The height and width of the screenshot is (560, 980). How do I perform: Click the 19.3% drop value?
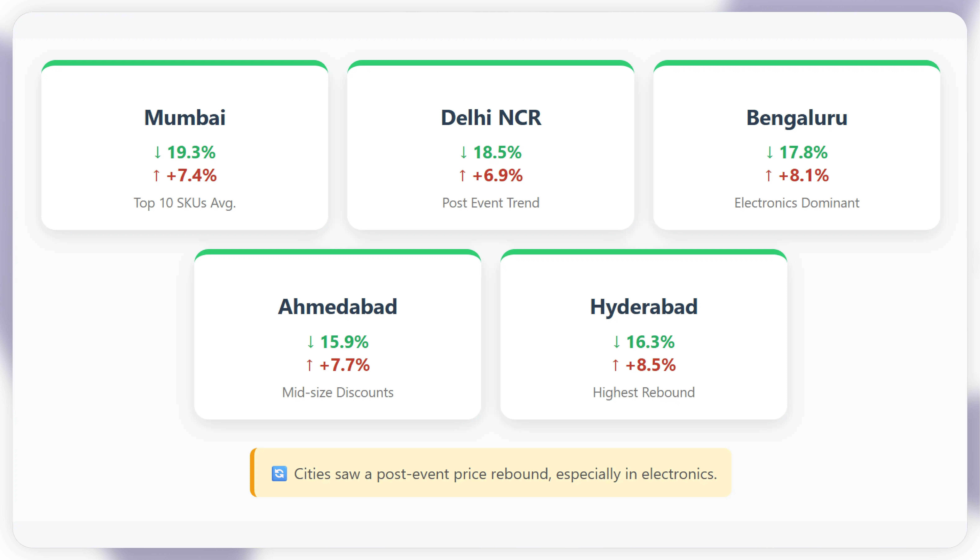coord(191,152)
